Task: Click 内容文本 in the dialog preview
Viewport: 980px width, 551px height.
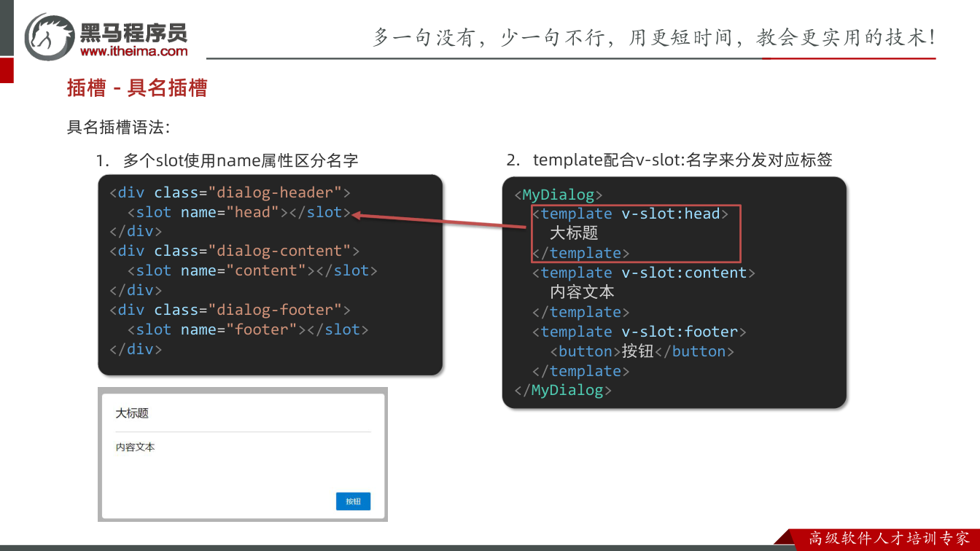Action: click(x=135, y=448)
